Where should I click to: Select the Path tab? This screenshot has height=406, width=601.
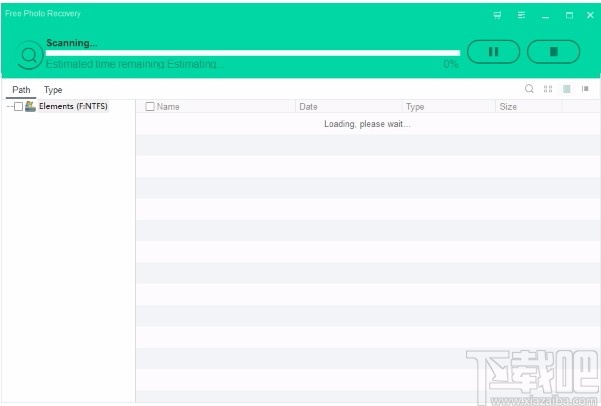(x=21, y=90)
